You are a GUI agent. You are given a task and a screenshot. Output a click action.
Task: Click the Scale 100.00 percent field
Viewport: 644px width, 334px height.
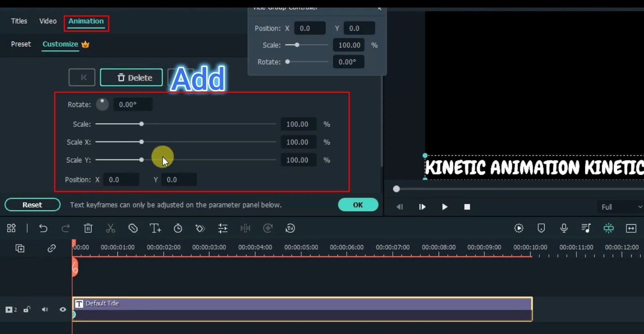click(298, 124)
